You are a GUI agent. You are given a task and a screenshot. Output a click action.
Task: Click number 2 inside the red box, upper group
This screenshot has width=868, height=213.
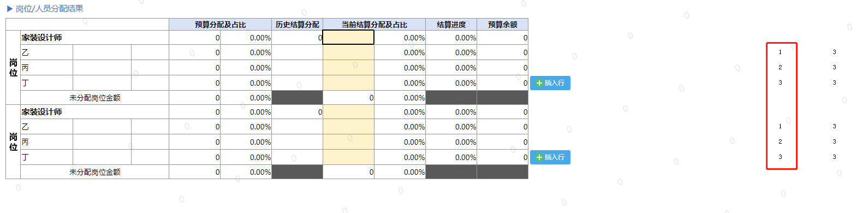(780, 67)
